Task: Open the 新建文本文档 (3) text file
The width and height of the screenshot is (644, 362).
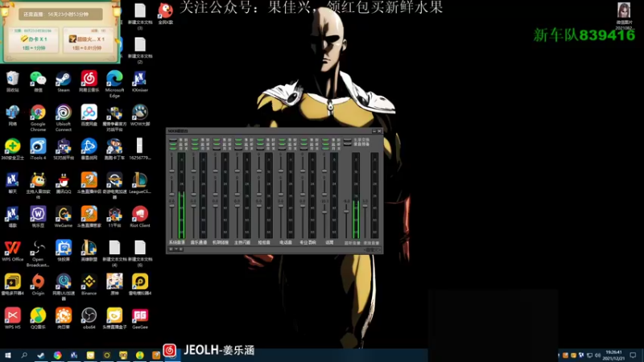Action: pyautogui.click(x=139, y=16)
